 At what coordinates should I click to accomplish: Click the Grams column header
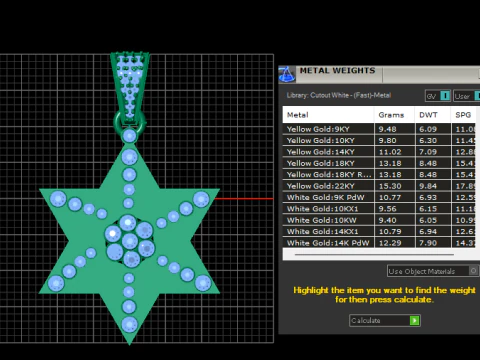(x=394, y=115)
